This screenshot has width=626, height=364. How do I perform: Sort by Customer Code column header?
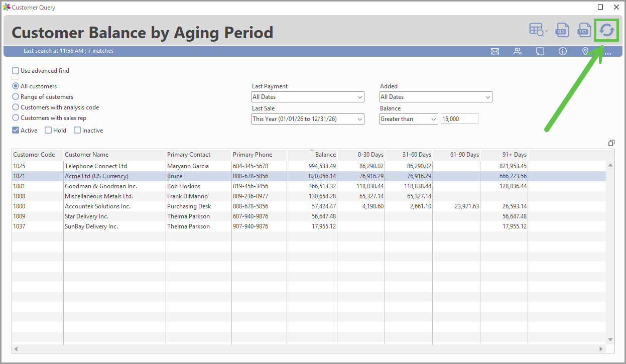[38, 155]
